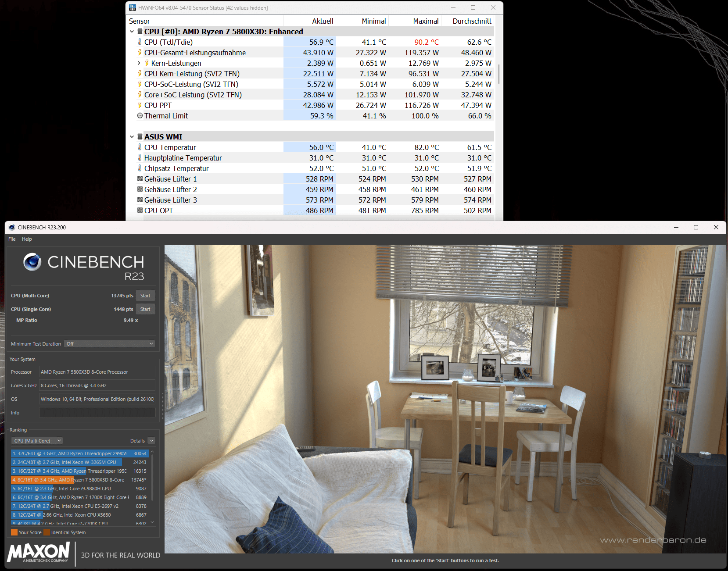728x571 pixels.
Task: Select ranking row AMD Ryzen 7 1700X Eight-Core
Action: point(80,497)
